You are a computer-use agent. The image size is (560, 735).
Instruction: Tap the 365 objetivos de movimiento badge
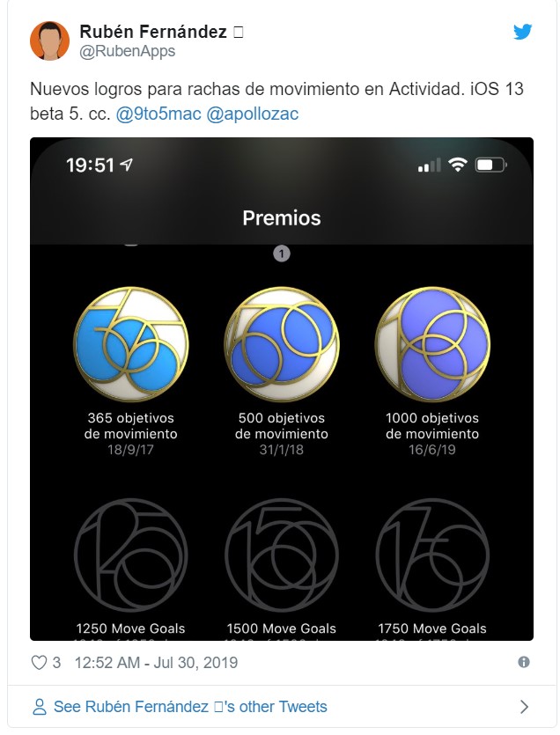[131, 344]
